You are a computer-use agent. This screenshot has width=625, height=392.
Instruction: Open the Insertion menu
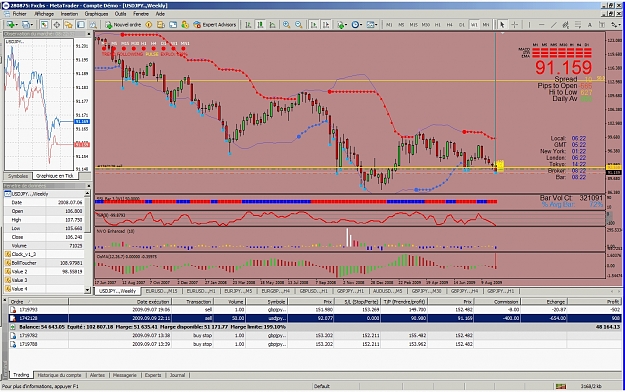click(69, 14)
